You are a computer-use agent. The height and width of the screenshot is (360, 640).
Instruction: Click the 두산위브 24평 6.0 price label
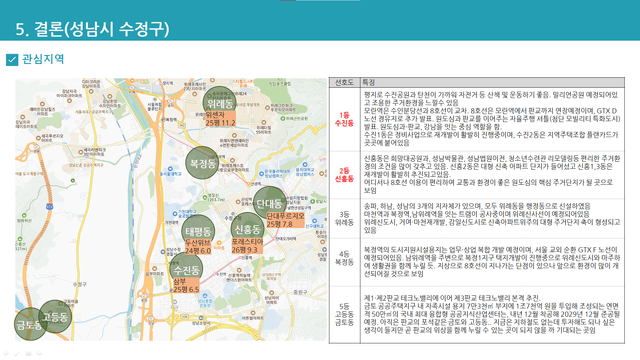198,247
